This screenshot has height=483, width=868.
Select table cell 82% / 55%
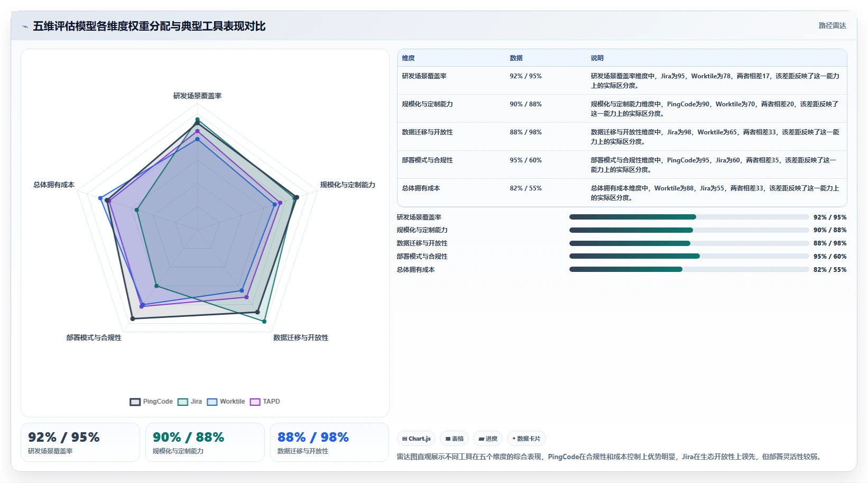click(525, 188)
